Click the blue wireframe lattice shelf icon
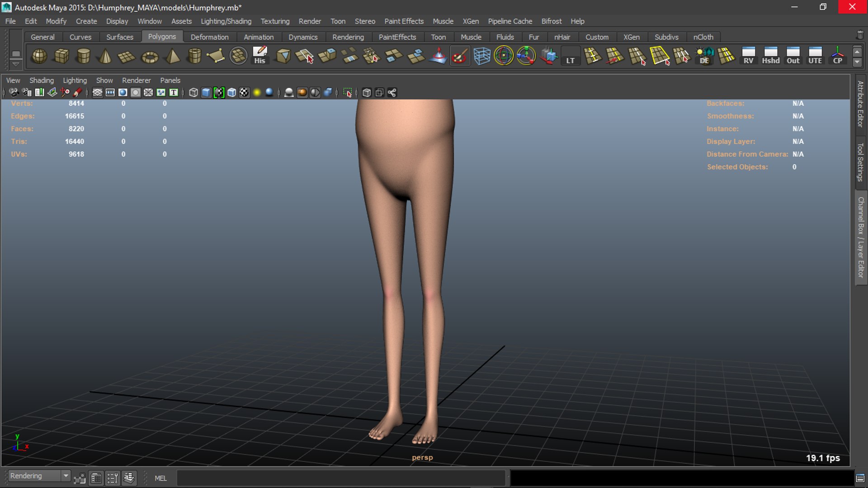The height and width of the screenshot is (488, 868). click(x=482, y=56)
